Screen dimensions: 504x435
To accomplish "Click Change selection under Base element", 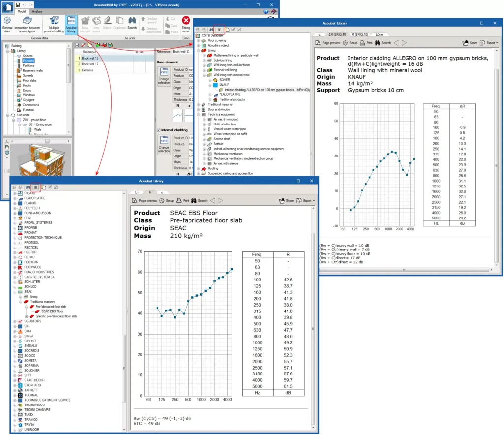I will pyautogui.click(x=164, y=76).
